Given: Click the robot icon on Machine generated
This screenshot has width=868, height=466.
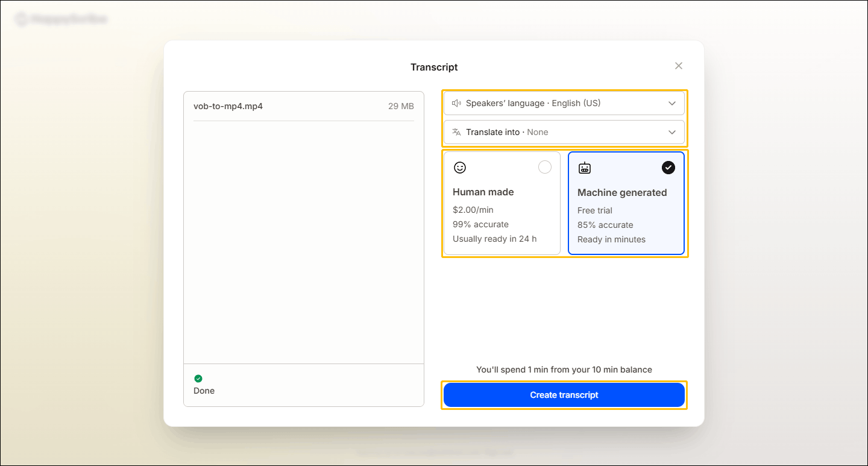Looking at the screenshot, I should (x=585, y=168).
